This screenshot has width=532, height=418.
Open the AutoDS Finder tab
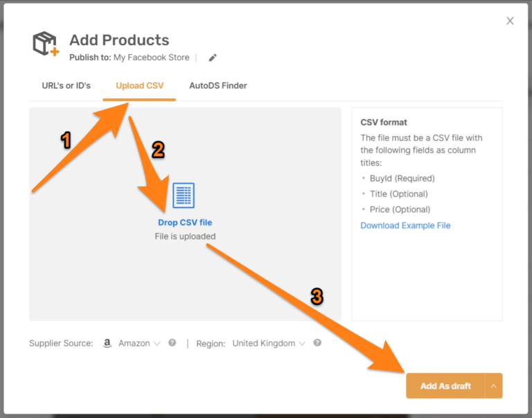(x=218, y=85)
